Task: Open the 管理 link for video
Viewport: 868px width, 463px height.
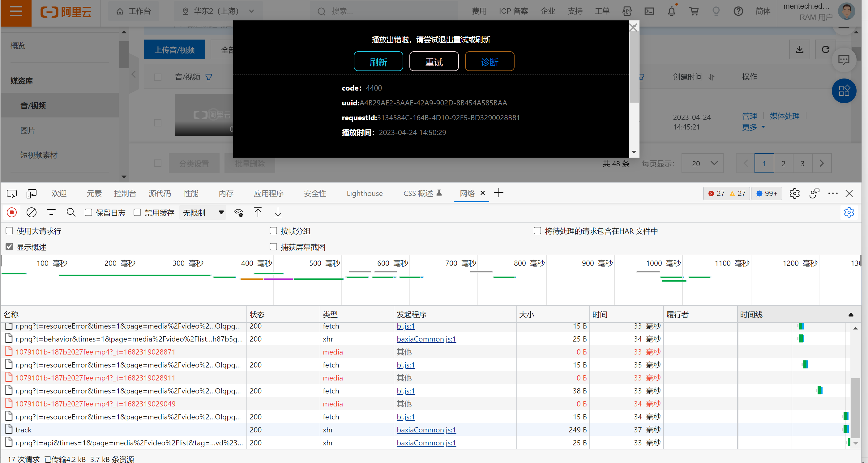Action: (x=749, y=116)
